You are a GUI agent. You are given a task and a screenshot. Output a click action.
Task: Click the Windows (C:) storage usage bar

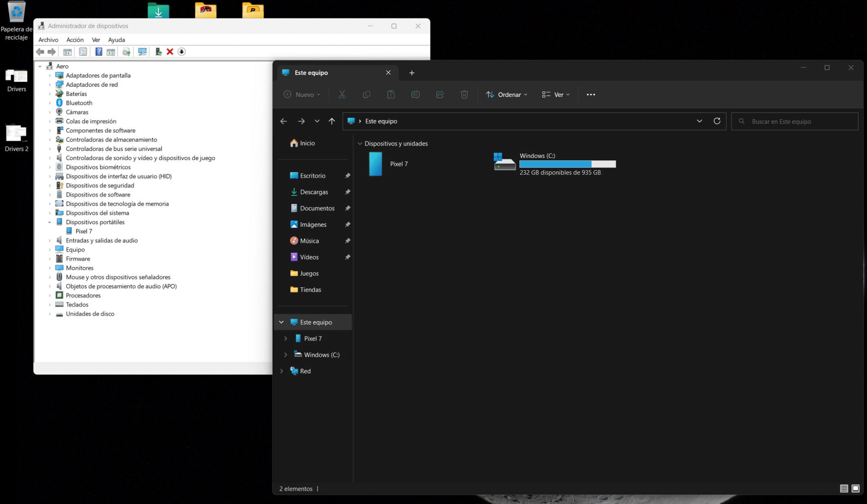(x=568, y=164)
